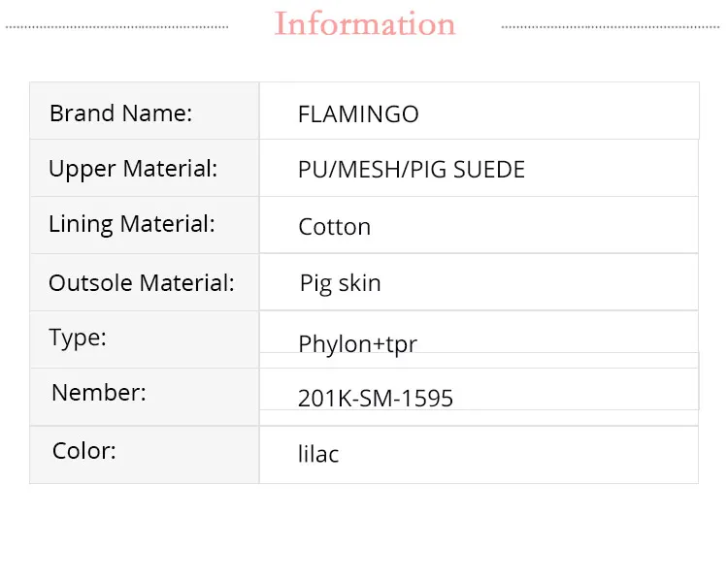Select the Upper Material label
The width and height of the screenshot is (728, 580).
click(133, 169)
